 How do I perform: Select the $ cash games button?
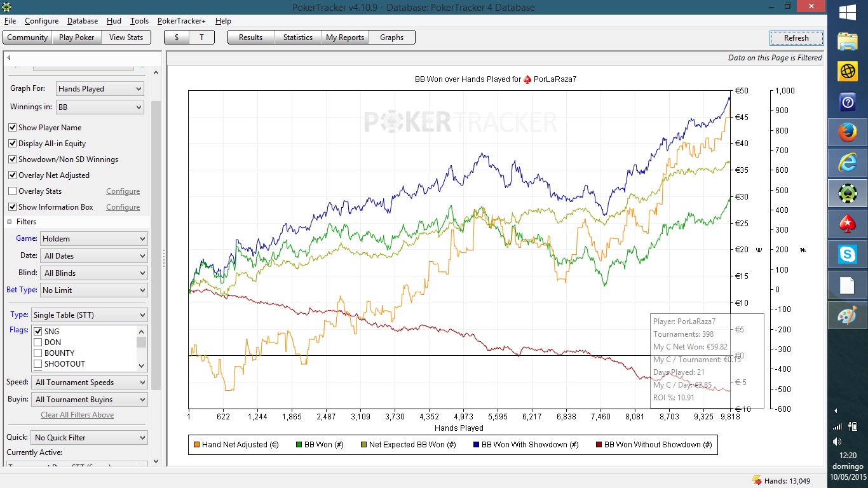pyautogui.click(x=177, y=37)
